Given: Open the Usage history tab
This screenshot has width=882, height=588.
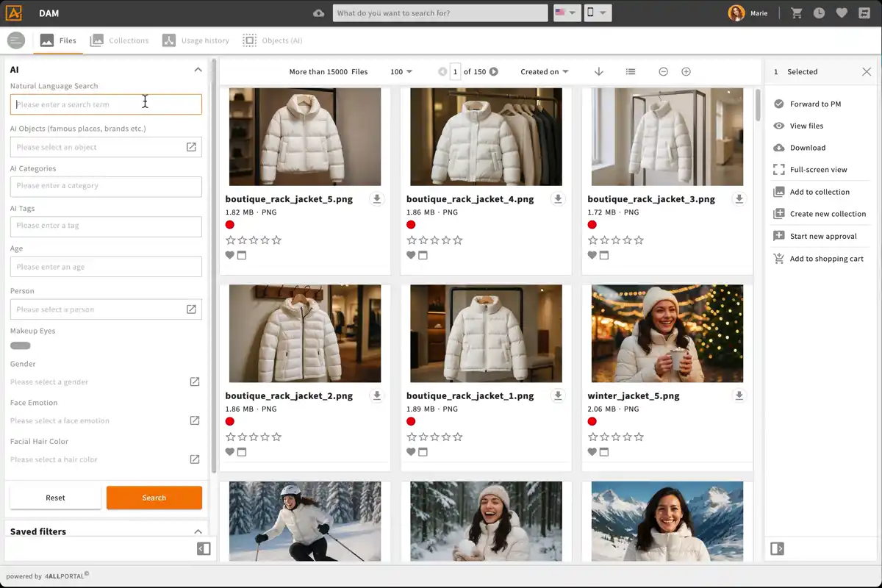Looking at the screenshot, I should [196, 40].
